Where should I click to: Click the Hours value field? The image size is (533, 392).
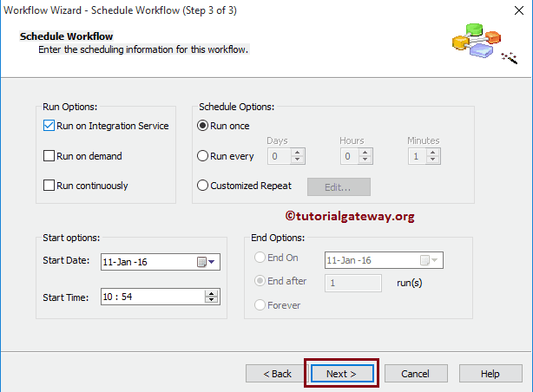pyautogui.click(x=350, y=156)
